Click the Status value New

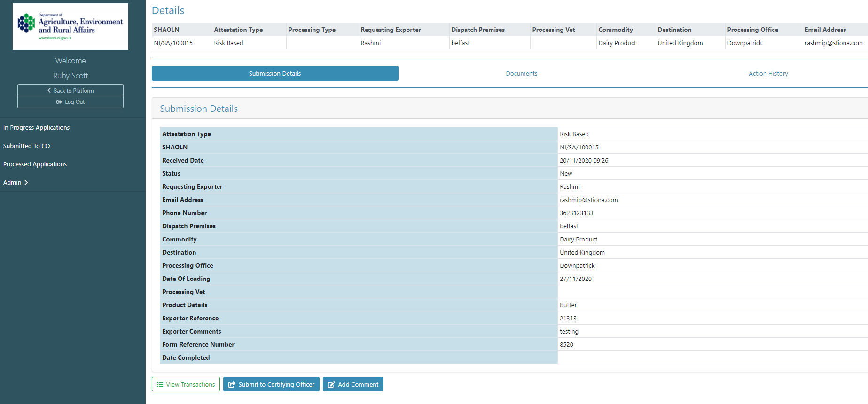coord(566,173)
